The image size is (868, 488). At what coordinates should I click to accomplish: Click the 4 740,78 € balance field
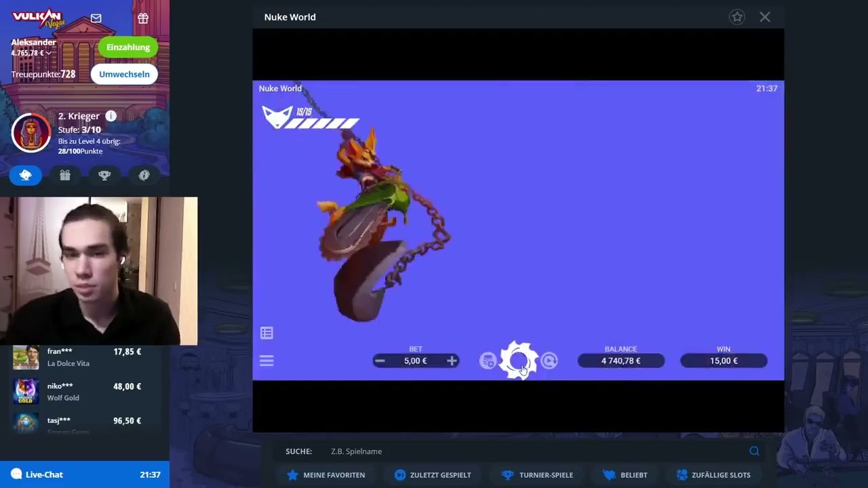(620, 361)
